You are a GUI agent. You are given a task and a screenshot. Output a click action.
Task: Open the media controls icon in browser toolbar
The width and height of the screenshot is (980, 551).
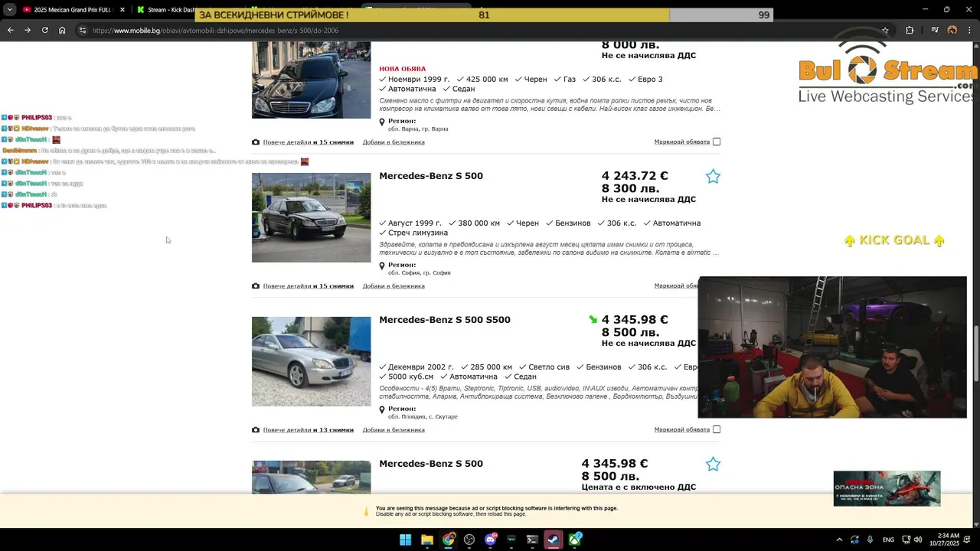point(935,30)
